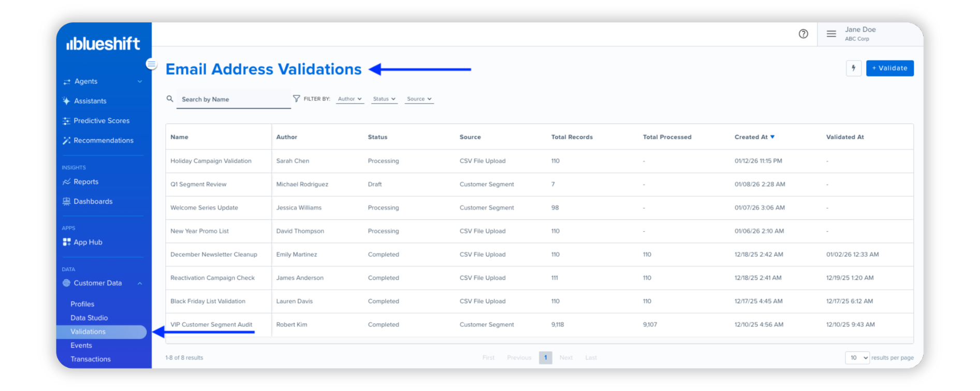Change the results per page dropdown

point(857,358)
